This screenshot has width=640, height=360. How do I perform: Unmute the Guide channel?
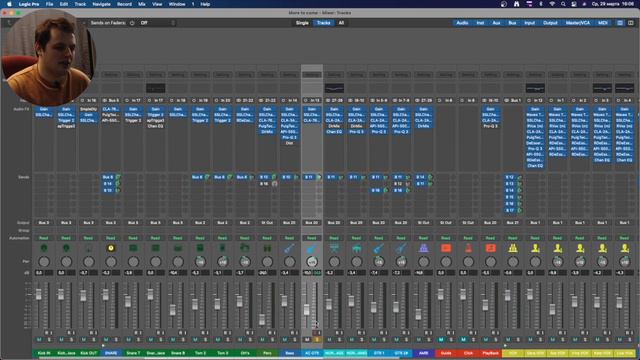(x=441, y=340)
